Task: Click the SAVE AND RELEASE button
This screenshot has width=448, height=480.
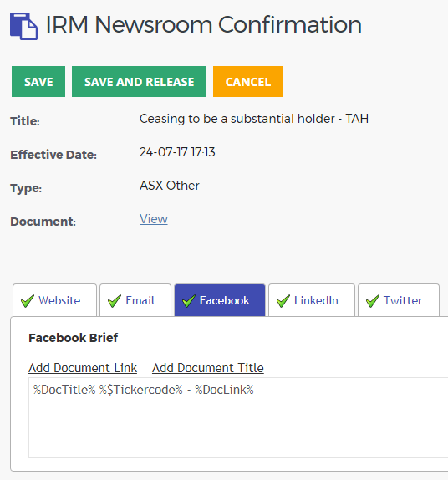Action: pos(140,82)
